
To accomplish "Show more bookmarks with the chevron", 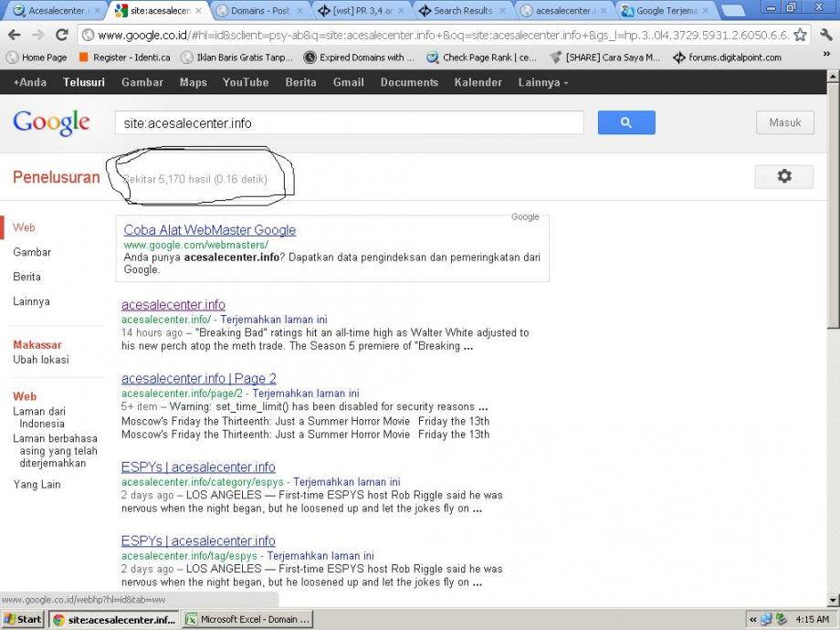I will coord(825,54).
